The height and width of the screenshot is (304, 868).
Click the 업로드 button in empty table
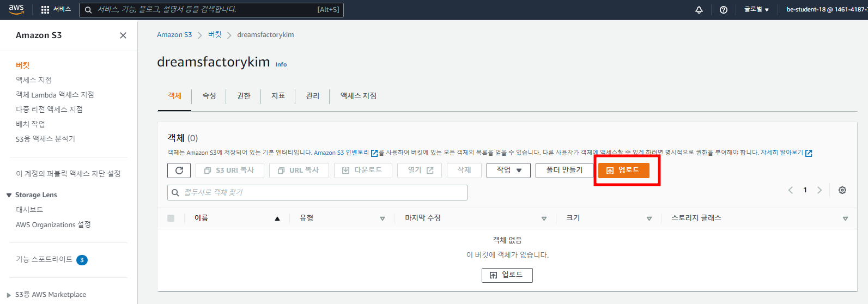[507, 275]
